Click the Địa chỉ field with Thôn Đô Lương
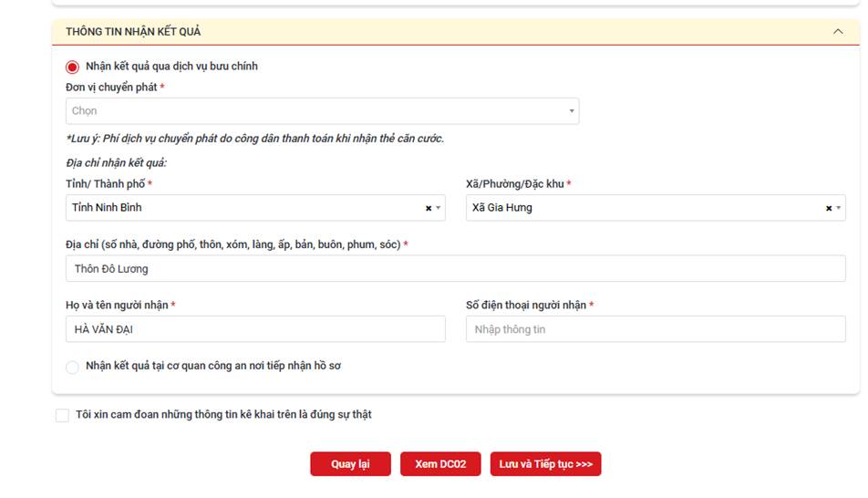The width and height of the screenshot is (868, 498). coord(456,269)
